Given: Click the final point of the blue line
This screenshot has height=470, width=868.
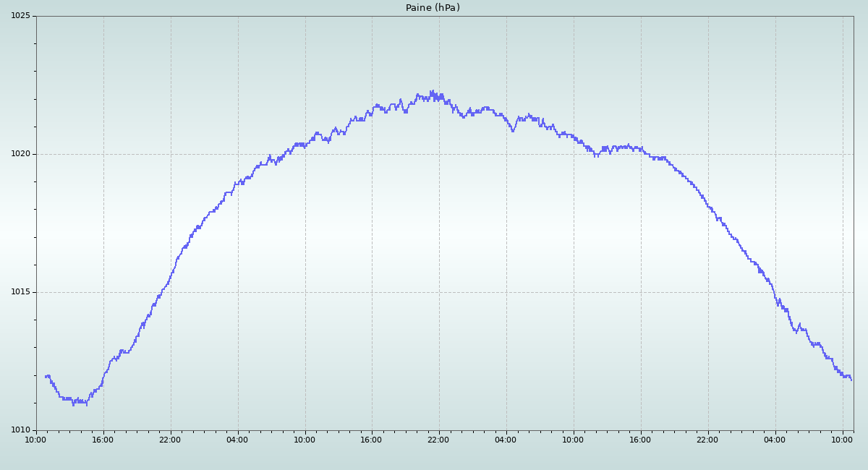Looking at the screenshot, I should [851, 380].
